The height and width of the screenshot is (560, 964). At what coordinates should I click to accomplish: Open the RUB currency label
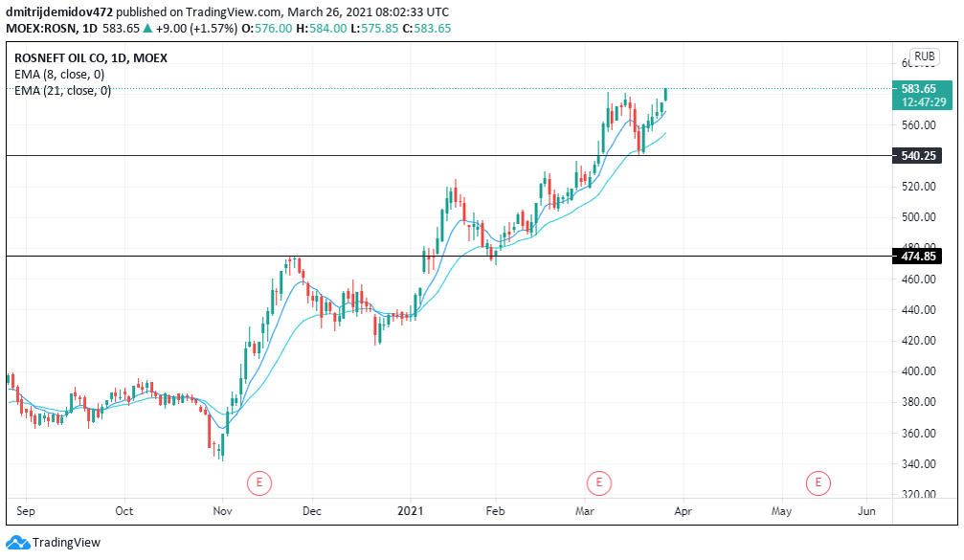[x=924, y=56]
